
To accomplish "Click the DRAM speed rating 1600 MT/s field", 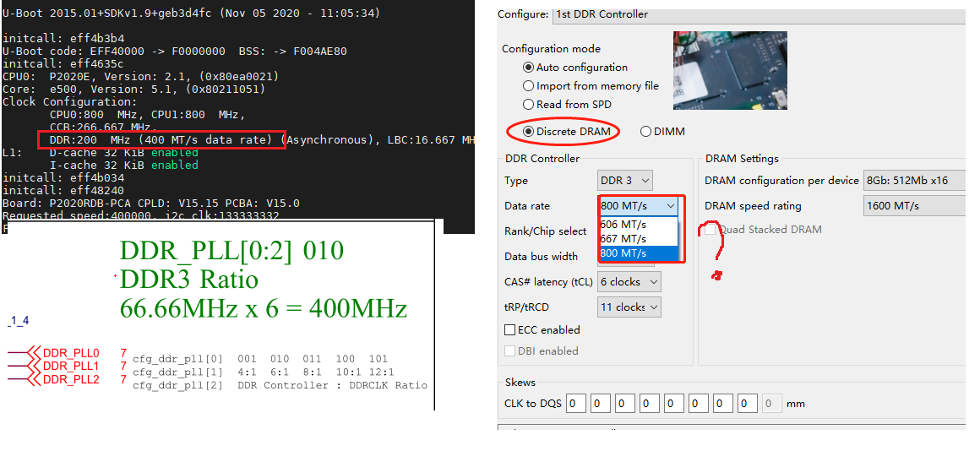I will click(x=914, y=205).
